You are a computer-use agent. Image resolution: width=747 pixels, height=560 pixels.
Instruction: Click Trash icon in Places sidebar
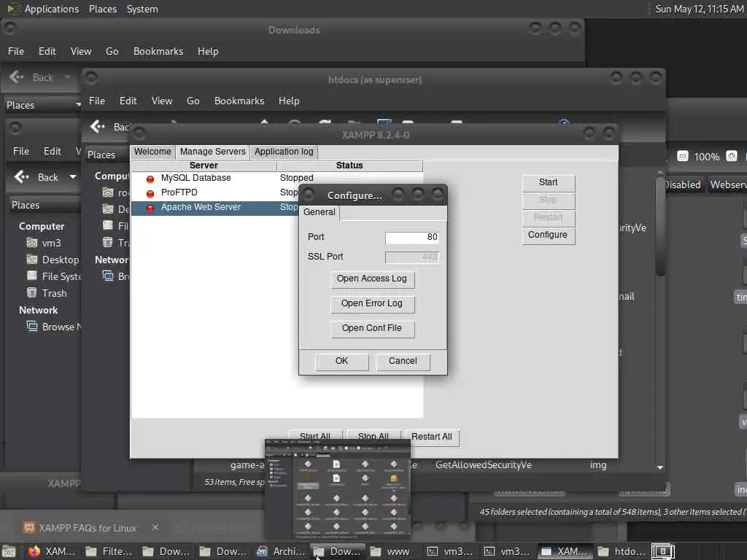click(x=32, y=292)
